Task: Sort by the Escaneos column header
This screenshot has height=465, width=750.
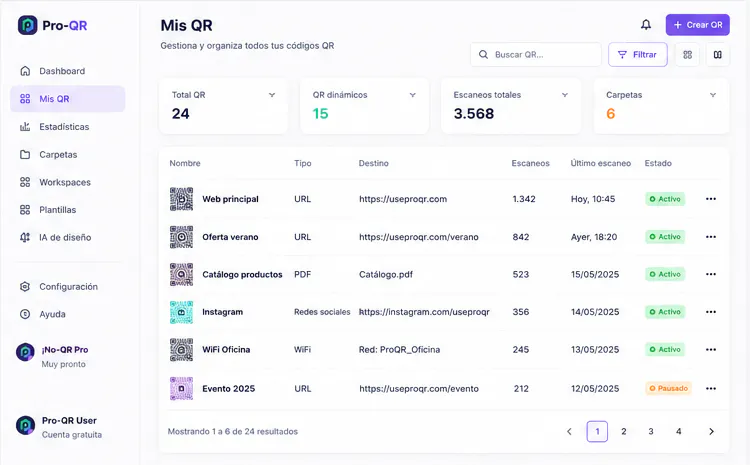Action: [530, 163]
